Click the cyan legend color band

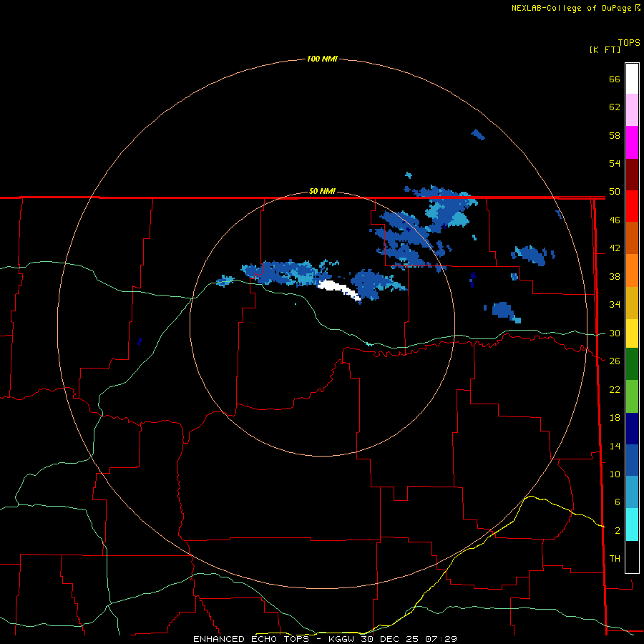click(x=632, y=525)
